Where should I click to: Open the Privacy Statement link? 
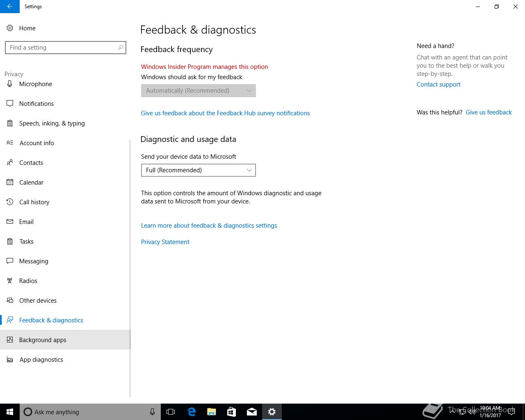pos(165,242)
